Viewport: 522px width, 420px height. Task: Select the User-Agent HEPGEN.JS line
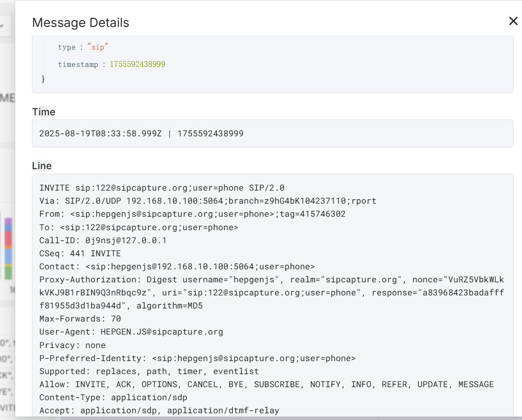(x=131, y=332)
